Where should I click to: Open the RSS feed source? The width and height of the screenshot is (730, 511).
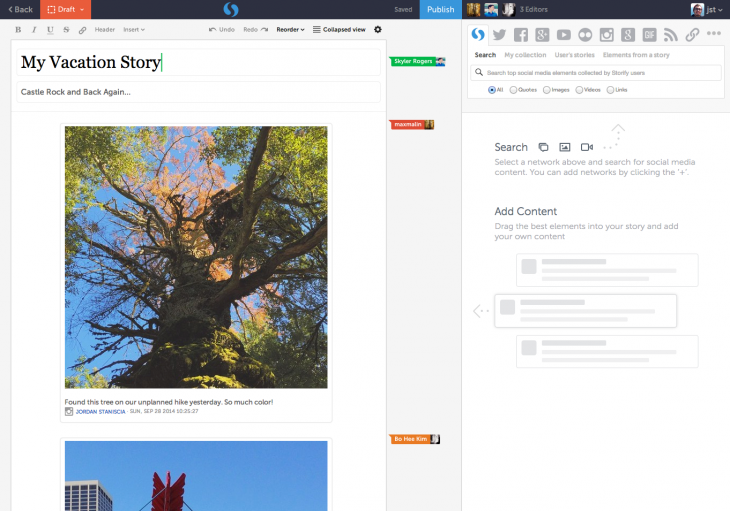coord(670,34)
